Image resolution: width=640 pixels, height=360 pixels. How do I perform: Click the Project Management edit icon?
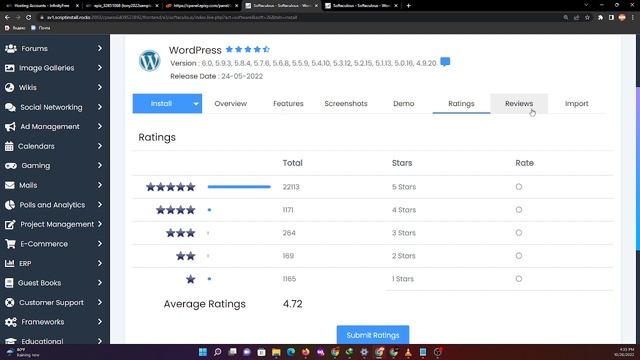coord(10,224)
